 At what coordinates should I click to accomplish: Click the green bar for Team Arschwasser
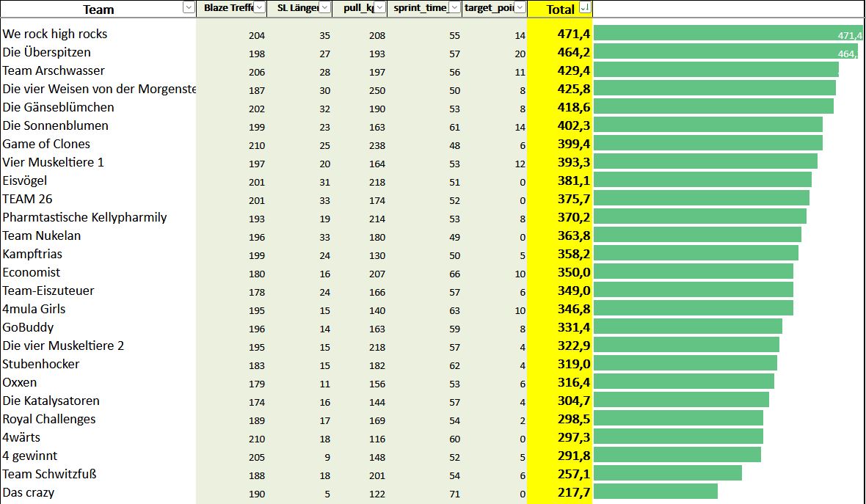716,70
